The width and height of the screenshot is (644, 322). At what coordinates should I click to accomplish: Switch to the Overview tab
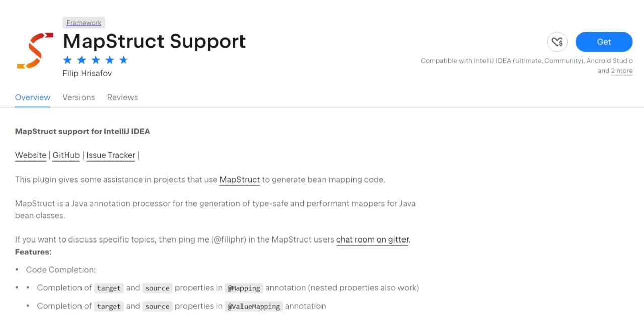(x=33, y=97)
